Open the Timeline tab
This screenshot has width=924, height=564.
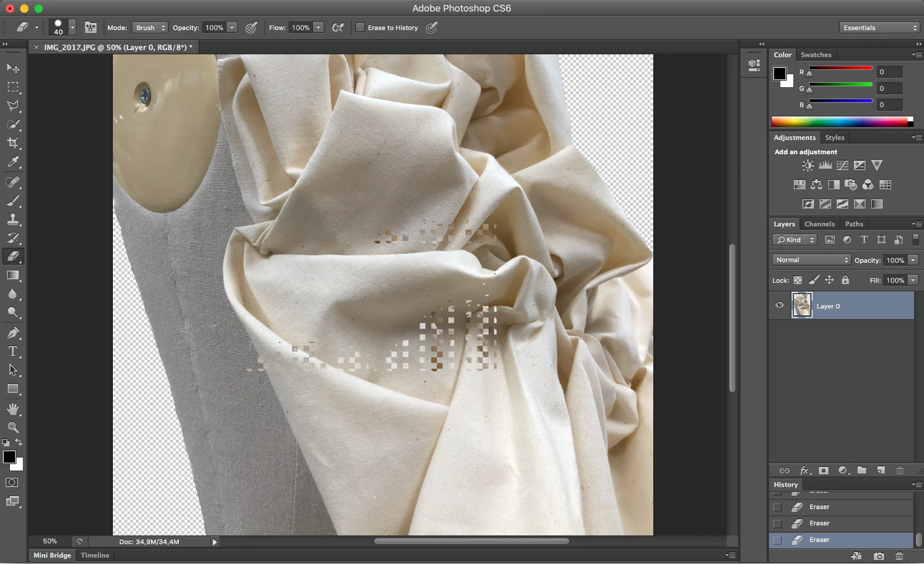(x=95, y=555)
